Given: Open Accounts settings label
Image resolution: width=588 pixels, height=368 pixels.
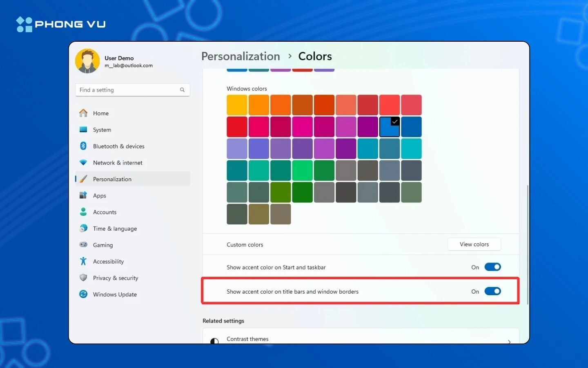Looking at the screenshot, I should [105, 212].
